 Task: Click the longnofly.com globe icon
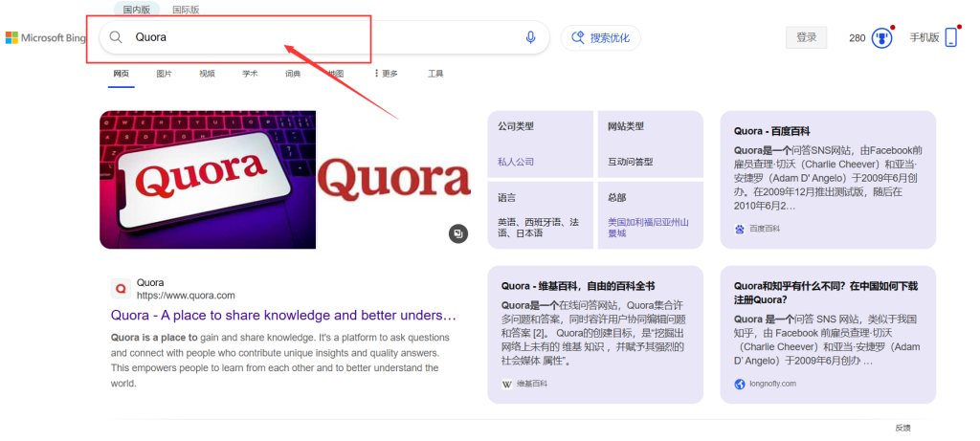pyautogui.click(x=740, y=384)
